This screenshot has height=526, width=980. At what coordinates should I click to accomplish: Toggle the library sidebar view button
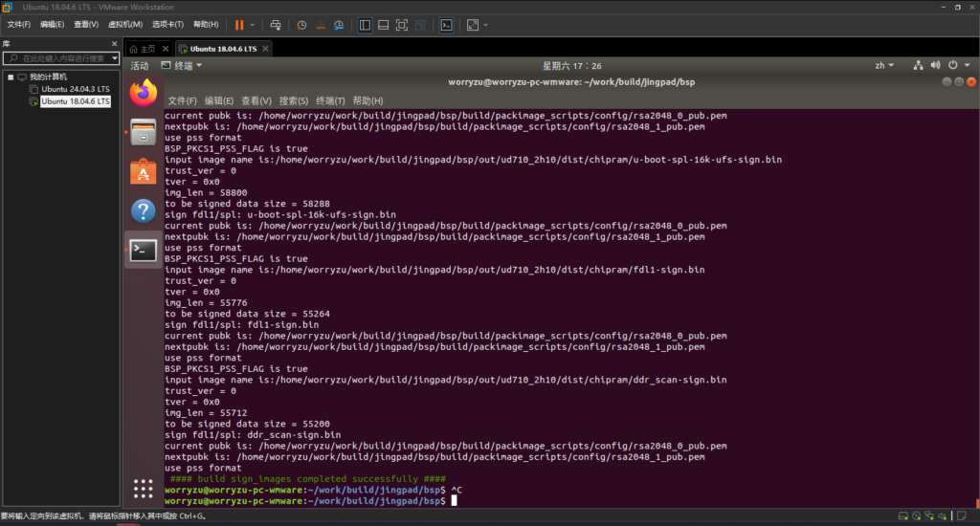tap(365, 24)
